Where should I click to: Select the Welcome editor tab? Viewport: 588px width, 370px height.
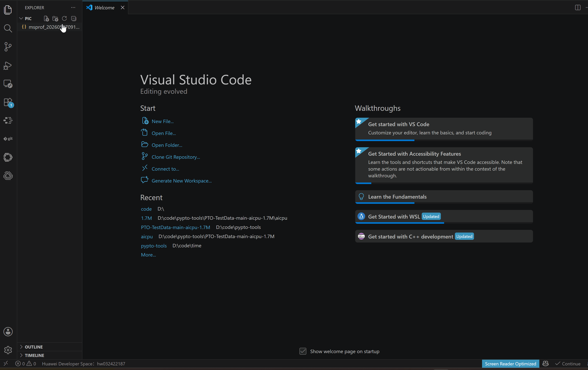pyautogui.click(x=105, y=8)
